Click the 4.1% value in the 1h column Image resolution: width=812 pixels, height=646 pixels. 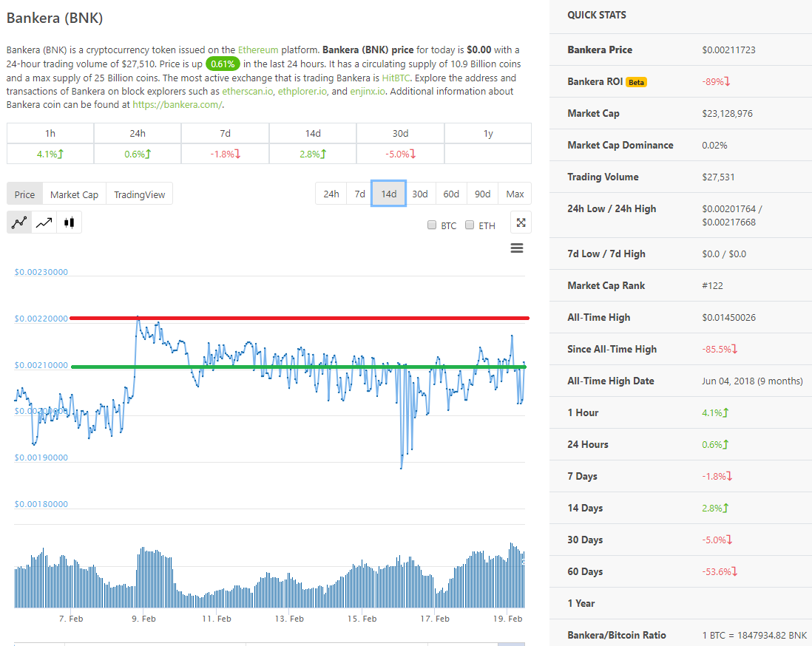(50, 154)
